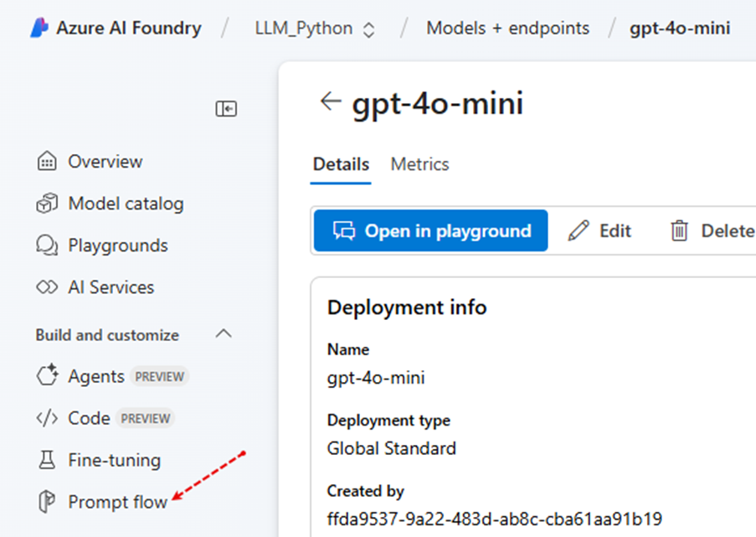
Task: Click the trash can icon on Delete
Action: click(x=679, y=230)
